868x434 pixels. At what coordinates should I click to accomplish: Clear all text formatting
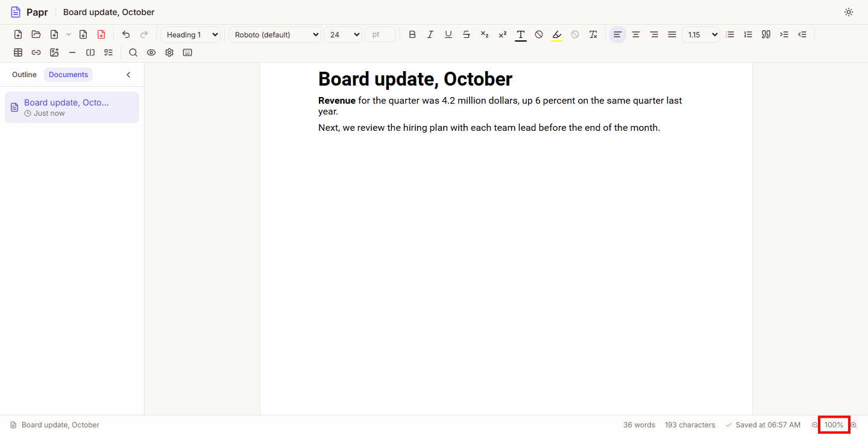tap(593, 34)
